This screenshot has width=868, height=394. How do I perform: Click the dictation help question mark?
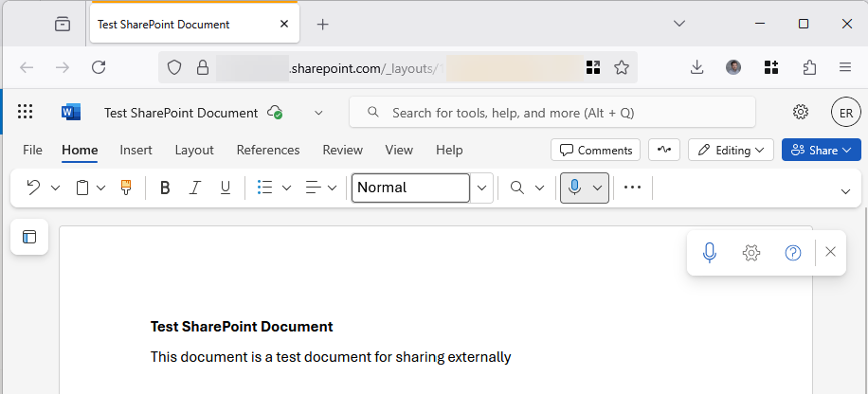[793, 252]
